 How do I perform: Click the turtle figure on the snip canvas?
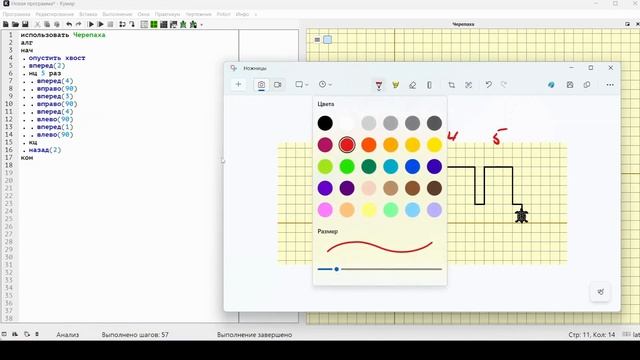[x=521, y=216]
